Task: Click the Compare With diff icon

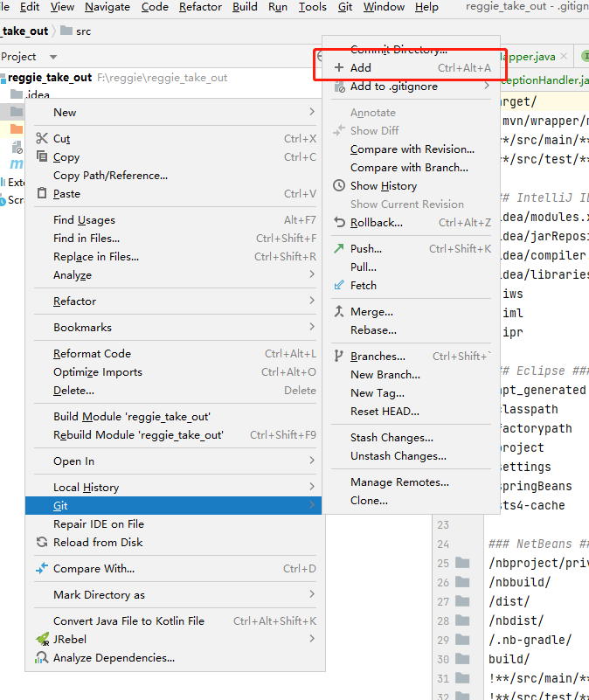Action: tap(42, 568)
